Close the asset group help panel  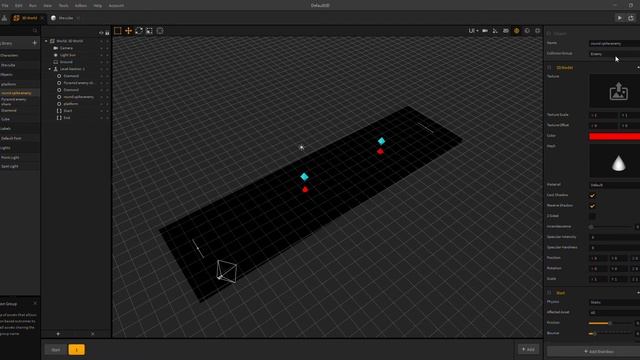point(35,304)
